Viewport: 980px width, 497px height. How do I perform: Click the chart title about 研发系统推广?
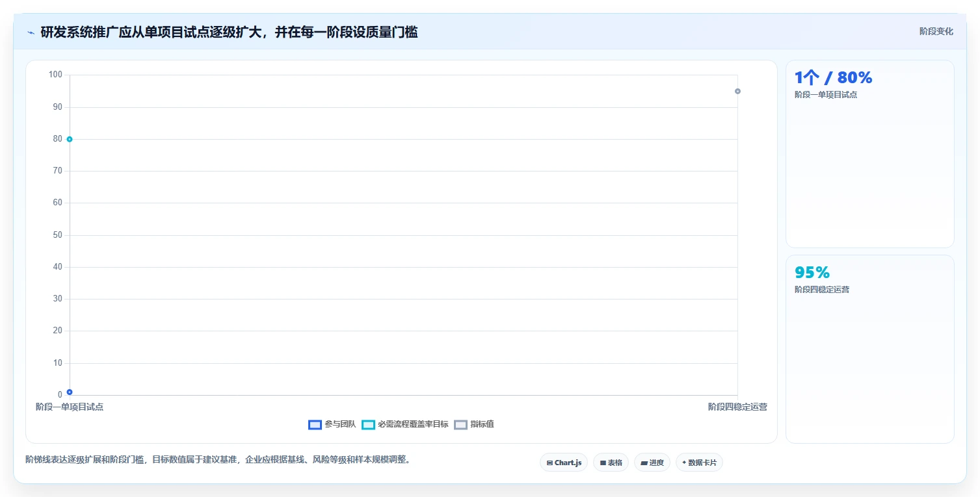pos(229,32)
